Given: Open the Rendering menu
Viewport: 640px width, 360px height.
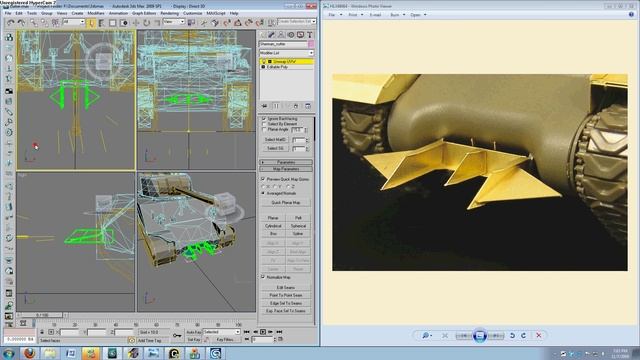Looking at the screenshot, I should (x=169, y=13).
